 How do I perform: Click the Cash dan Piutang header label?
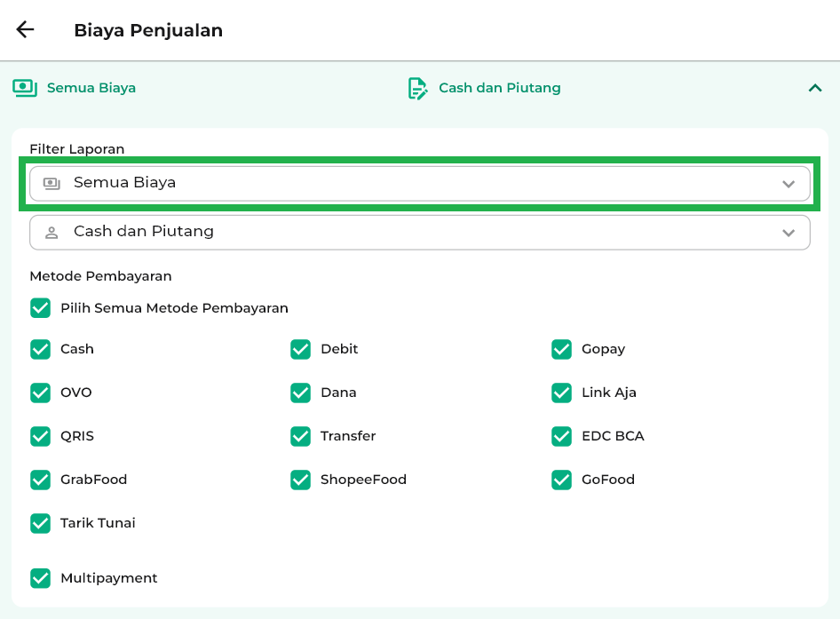click(499, 88)
